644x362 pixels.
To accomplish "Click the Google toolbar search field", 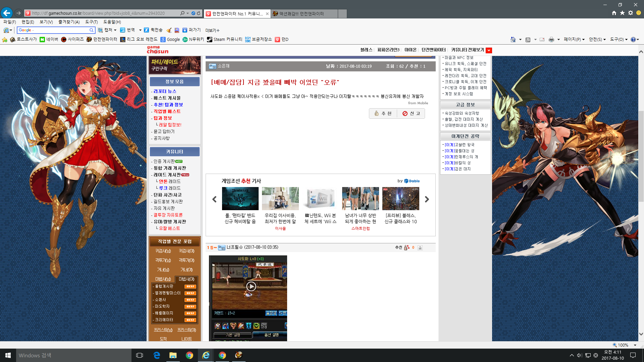I will [x=55, y=30].
